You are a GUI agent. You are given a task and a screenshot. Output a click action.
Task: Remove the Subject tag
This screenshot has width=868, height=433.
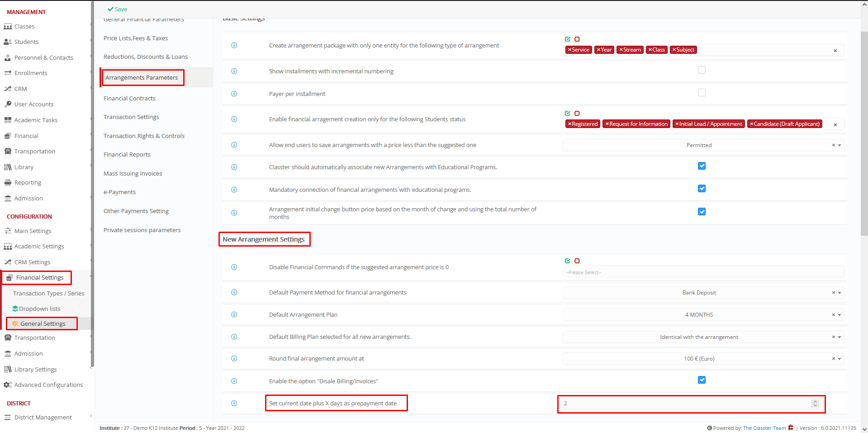coord(674,50)
